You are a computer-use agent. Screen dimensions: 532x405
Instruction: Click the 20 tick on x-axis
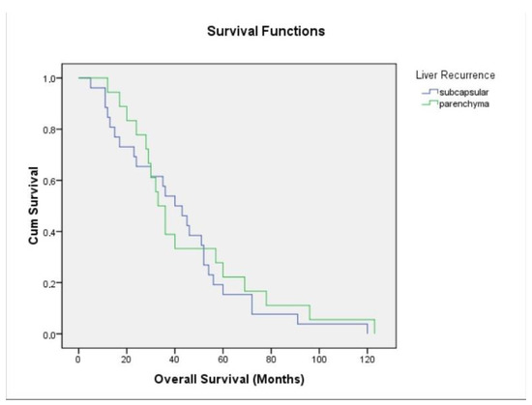126,360
